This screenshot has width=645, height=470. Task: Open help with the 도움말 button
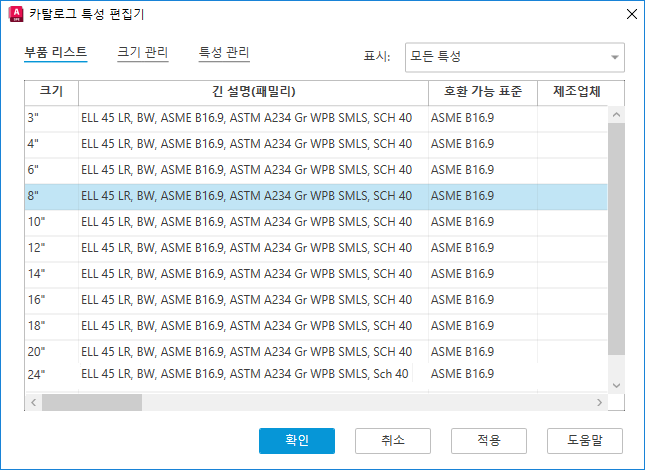coord(585,440)
